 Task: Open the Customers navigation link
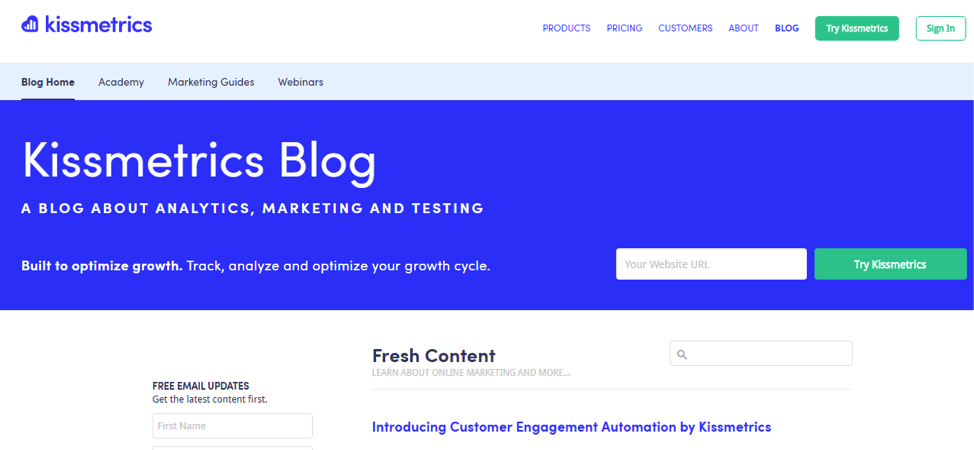click(685, 28)
